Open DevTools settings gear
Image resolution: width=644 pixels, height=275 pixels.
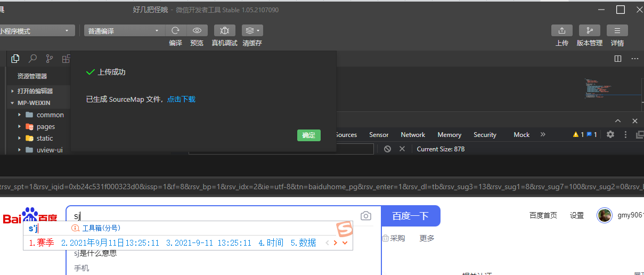pos(610,134)
